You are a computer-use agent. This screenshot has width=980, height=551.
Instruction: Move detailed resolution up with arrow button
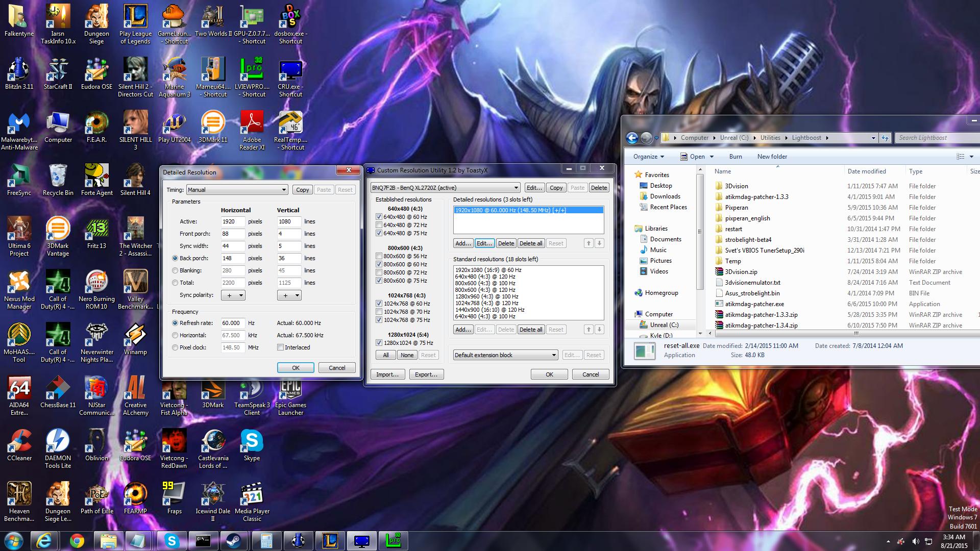click(x=589, y=243)
